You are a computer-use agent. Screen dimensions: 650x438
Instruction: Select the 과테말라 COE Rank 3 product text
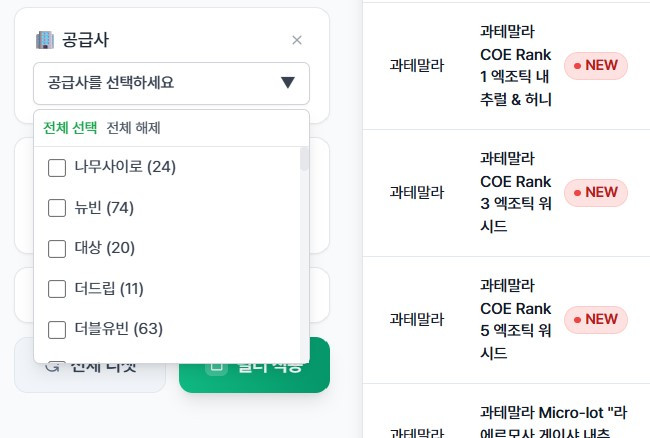[515, 192]
